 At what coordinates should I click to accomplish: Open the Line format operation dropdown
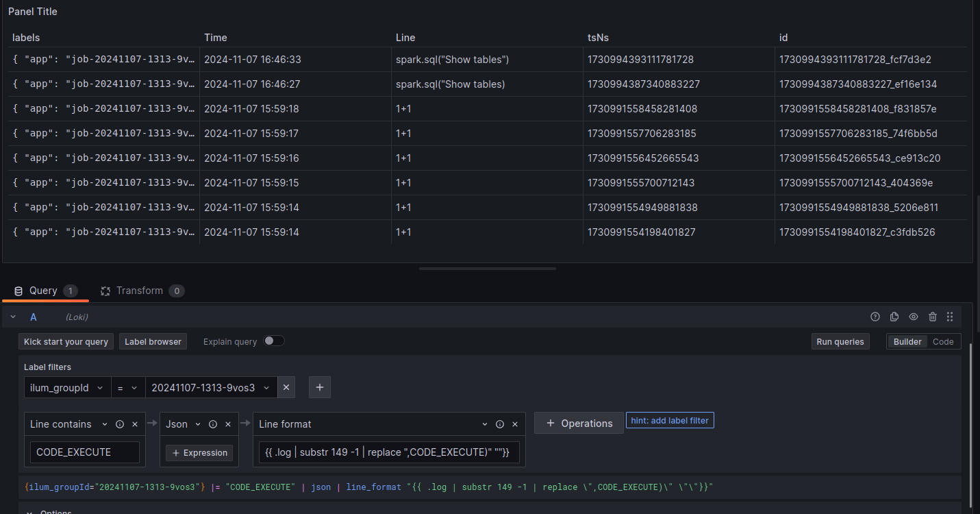coord(485,424)
